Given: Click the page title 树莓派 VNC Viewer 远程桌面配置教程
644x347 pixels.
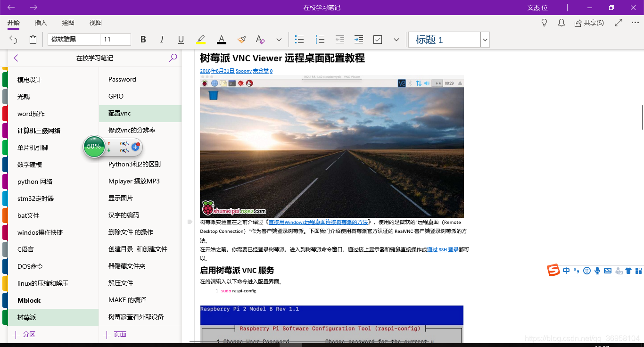Looking at the screenshot, I should pos(282,58).
